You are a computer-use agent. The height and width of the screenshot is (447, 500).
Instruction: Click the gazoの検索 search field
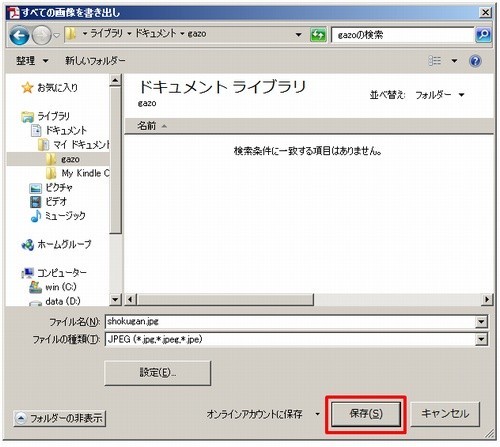tap(402, 35)
